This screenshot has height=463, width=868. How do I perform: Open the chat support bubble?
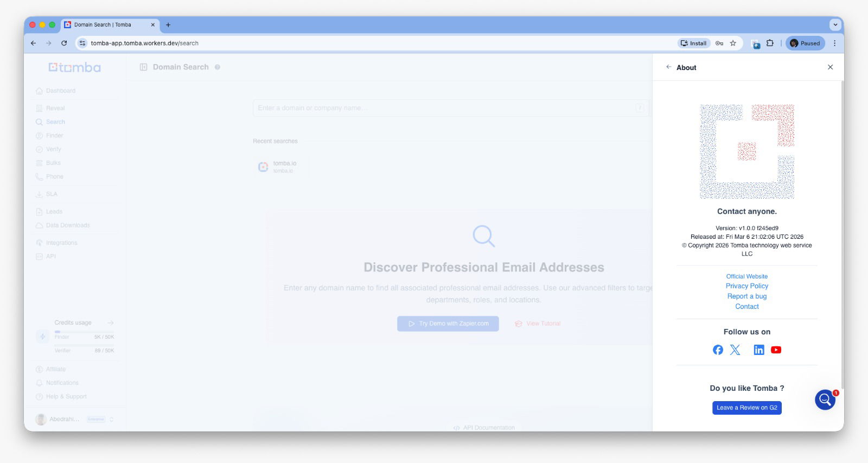tap(825, 400)
